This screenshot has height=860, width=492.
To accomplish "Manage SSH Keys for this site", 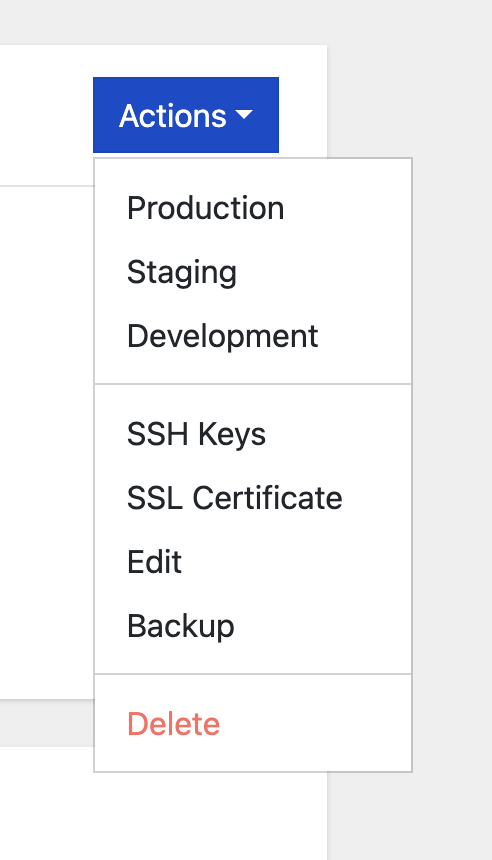I will pyautogui.click(x=253, y=434).
